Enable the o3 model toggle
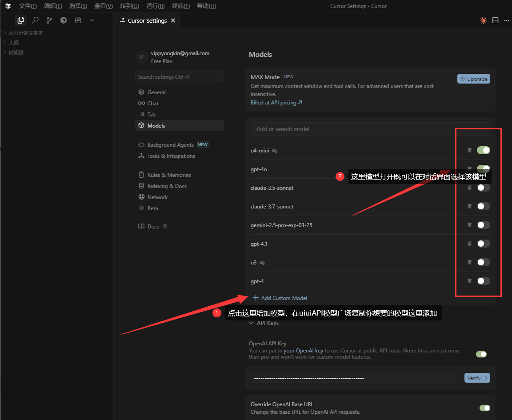The height and width of the screenshot is (420, 512). [483, 262]
